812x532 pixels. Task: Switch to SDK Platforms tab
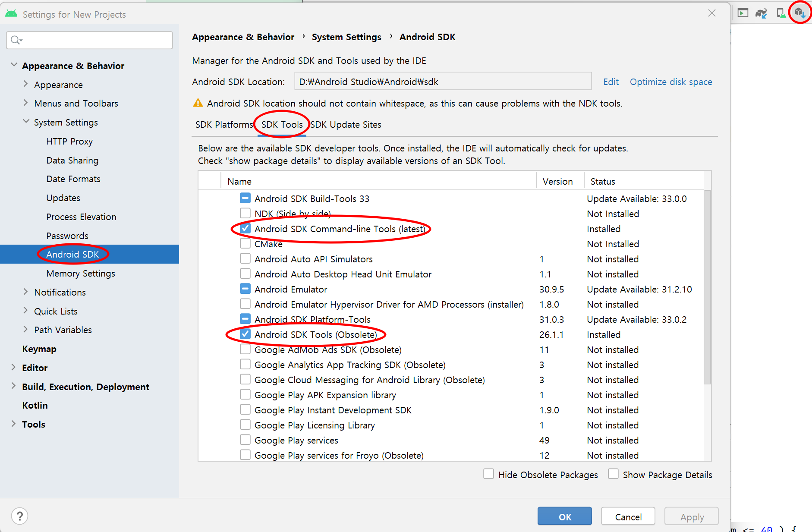click(x=224, y=125)
